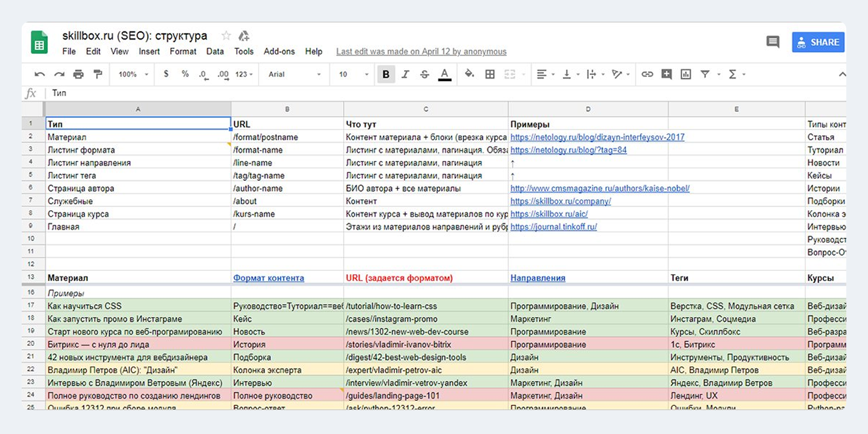
Task: Click the add to Drive icon
Action: click(244, 36)
